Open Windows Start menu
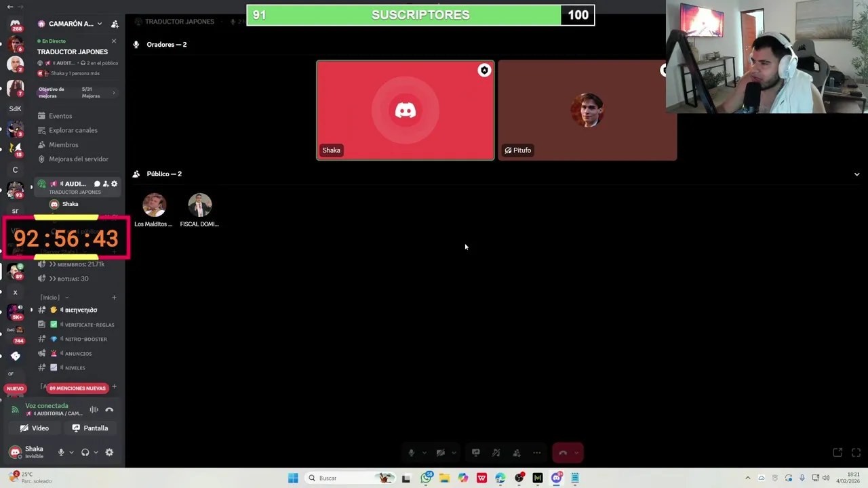 click(293, 478)
